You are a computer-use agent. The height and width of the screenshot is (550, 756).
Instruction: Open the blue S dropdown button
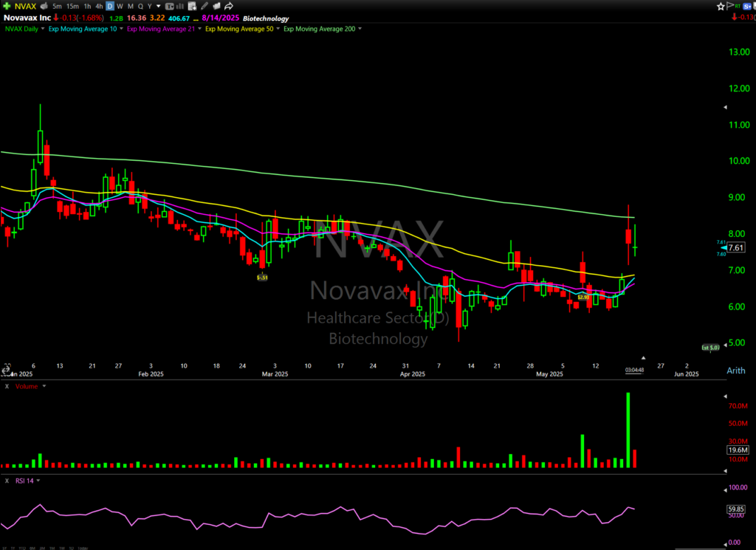[x=747, y=6]
